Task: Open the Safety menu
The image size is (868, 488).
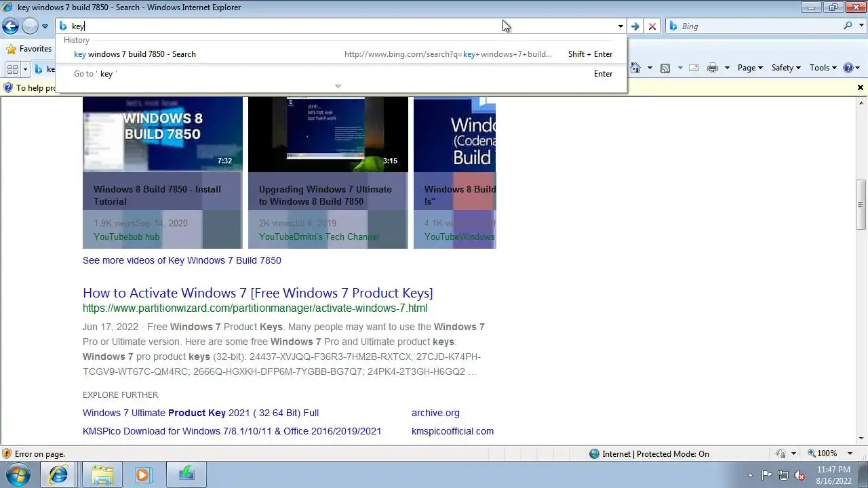Action: (786, 68)
